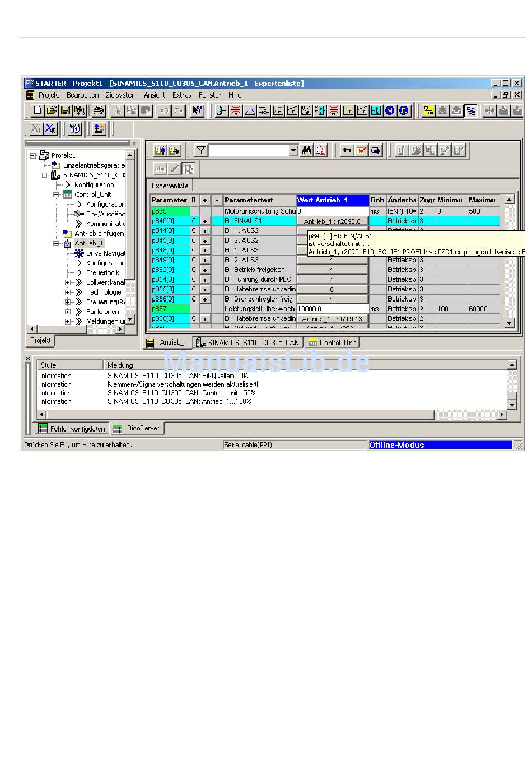Click the filter funnel icon

[201, 150]
